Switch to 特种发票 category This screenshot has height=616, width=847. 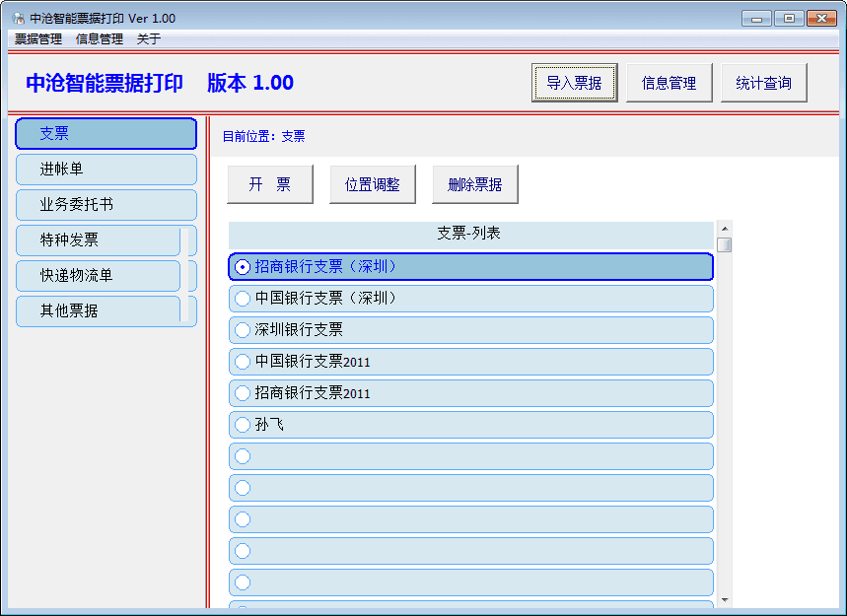coord(99,240)
